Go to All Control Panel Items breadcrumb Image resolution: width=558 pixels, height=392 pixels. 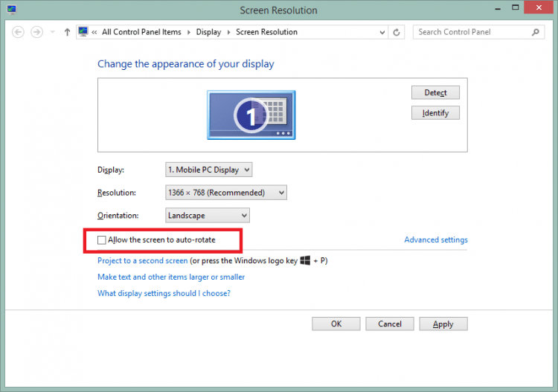tap(141, 32)
